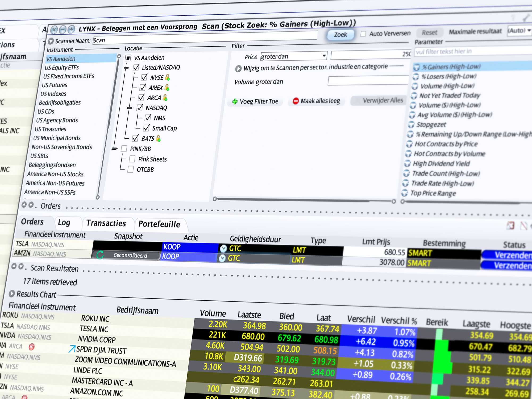Collapse the PINK/BB tree node
The image size is (532, 399).
coord(115,149)
